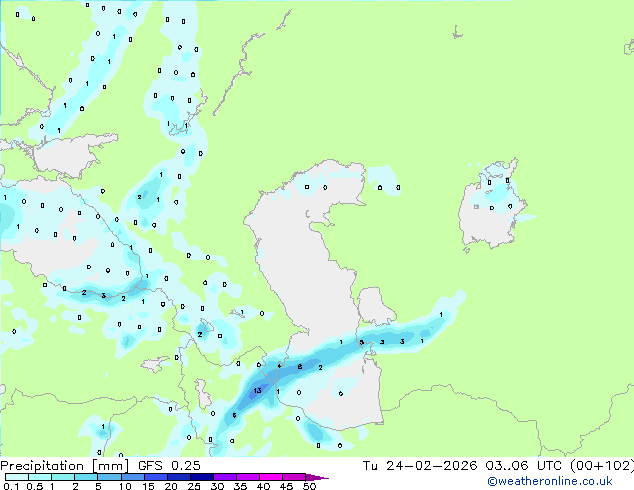Select the 45–50 mm legend swatch

293,477
